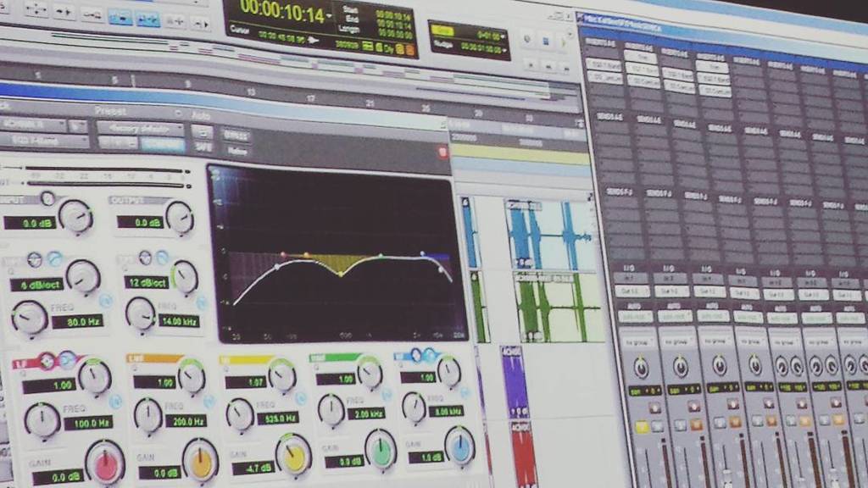868x488 pixels.
Task: Click the 525.0 Hz MF frequency field
Action: pyautogui.click(x=280, y=418)
